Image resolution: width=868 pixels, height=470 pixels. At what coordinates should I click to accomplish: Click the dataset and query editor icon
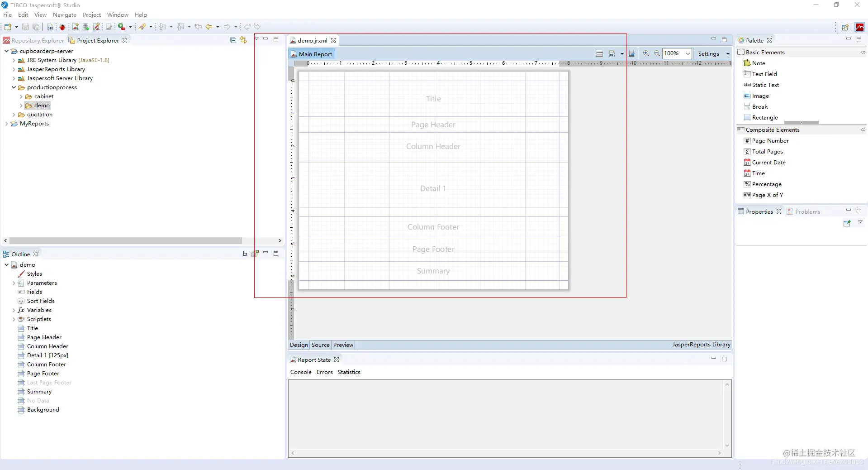click(x=632, y=53)
